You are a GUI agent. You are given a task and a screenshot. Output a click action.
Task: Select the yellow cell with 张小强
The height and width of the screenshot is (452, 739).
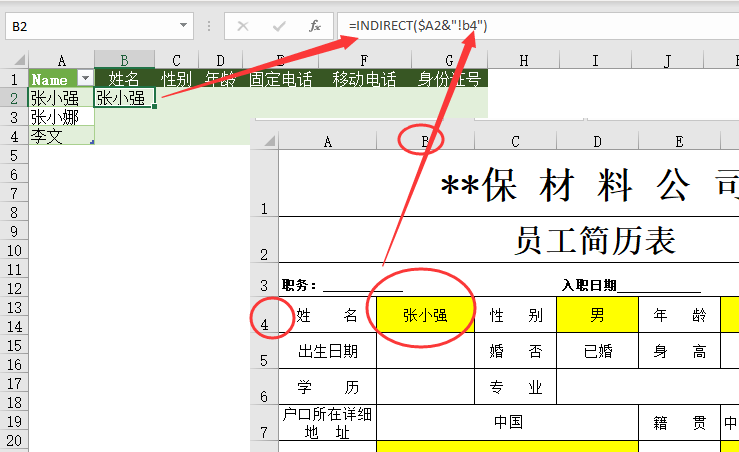pyautogui.click(x=425, y=315)
